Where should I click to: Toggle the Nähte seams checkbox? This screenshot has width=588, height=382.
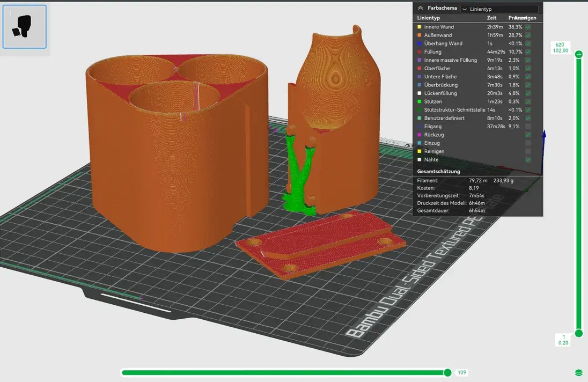point(528,160)
